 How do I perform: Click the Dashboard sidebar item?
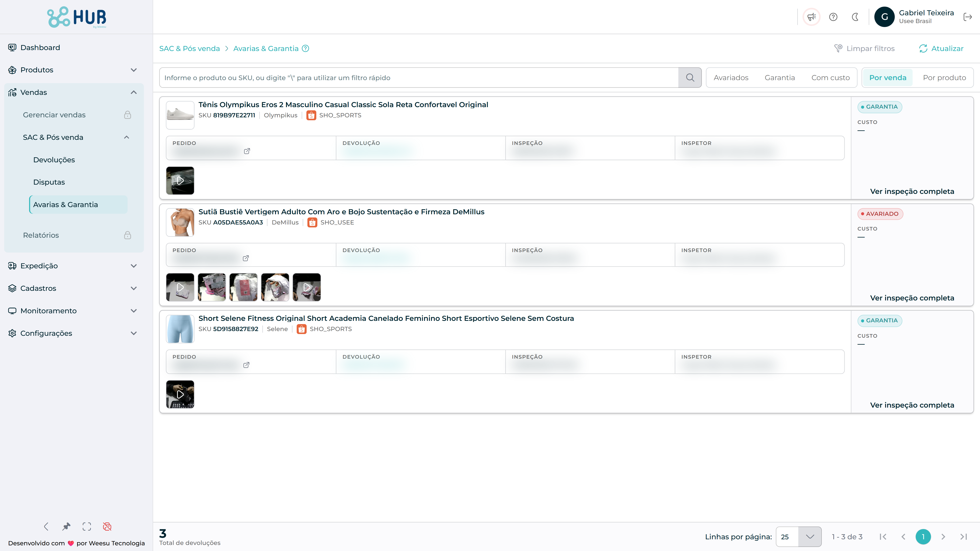tap(74, 48)
